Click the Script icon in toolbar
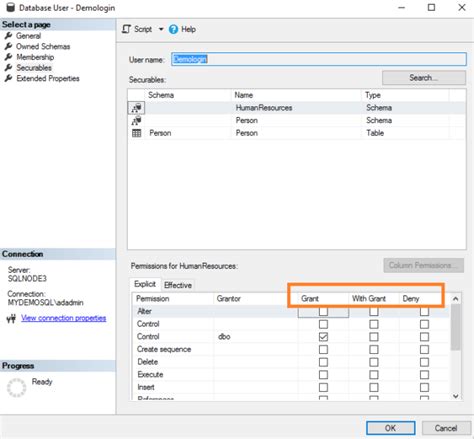This screenshot has height=439, width=474. tap(126, 29)
